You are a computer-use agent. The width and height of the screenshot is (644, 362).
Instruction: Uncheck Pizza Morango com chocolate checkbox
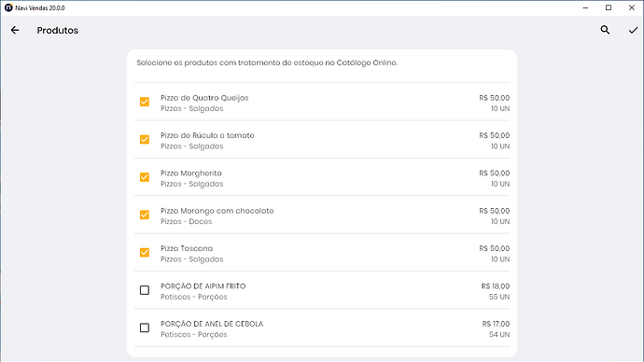[x=145, y=215]
